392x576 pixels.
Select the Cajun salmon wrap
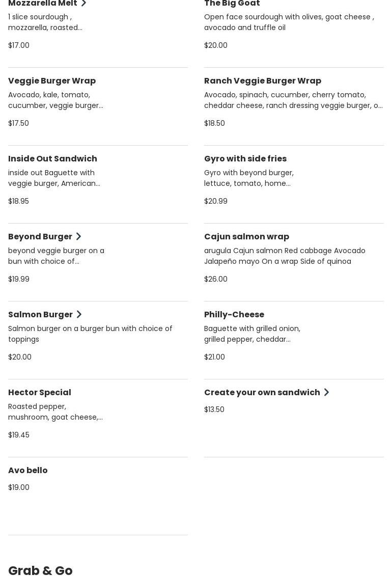pos(246,236)
